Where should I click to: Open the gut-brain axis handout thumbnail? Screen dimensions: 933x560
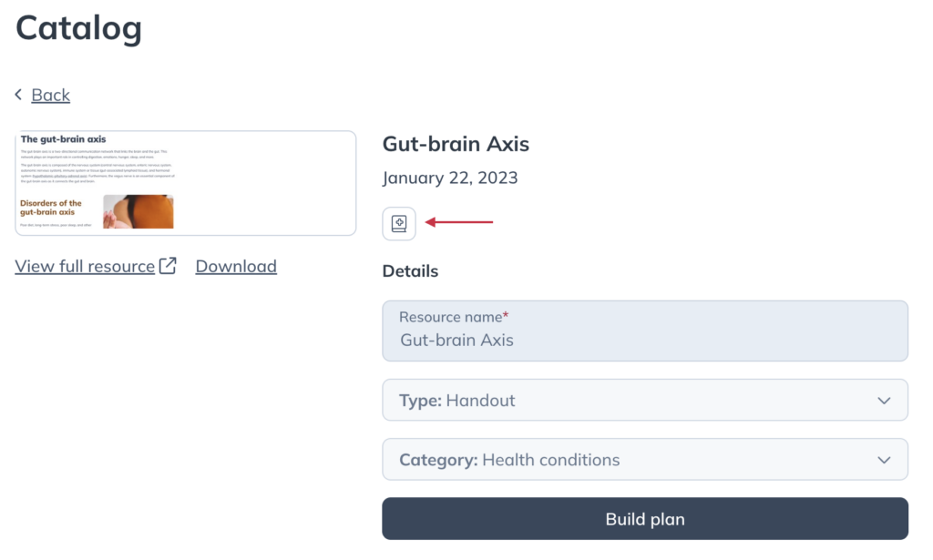[186, 183]
